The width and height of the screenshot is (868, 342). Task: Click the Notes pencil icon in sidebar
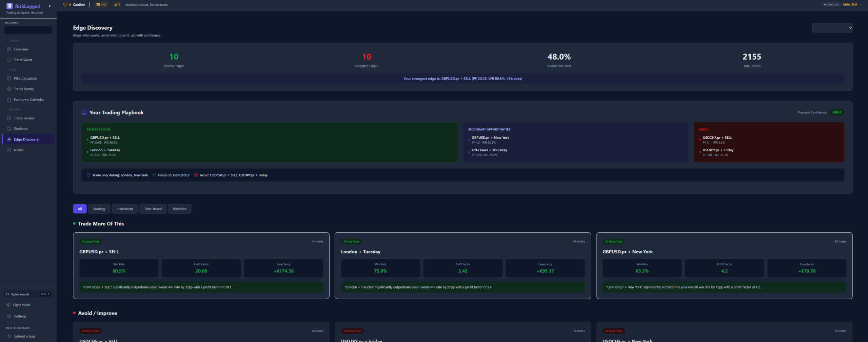[x=9, y=150]
